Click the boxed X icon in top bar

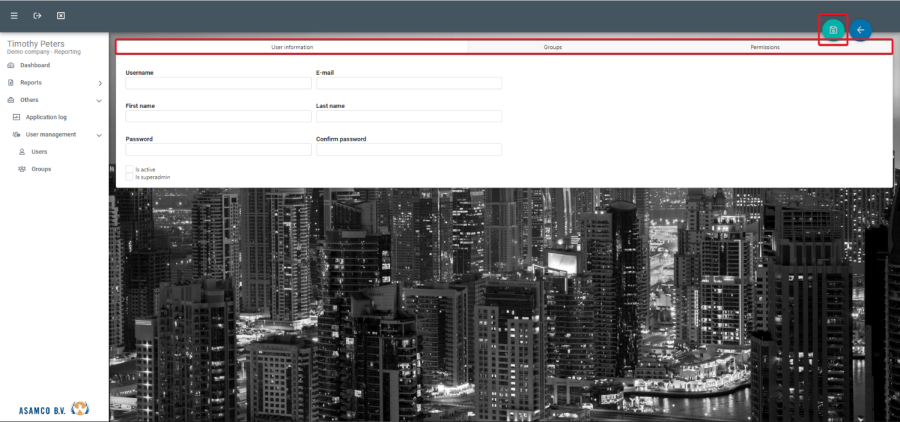point(61,16)
